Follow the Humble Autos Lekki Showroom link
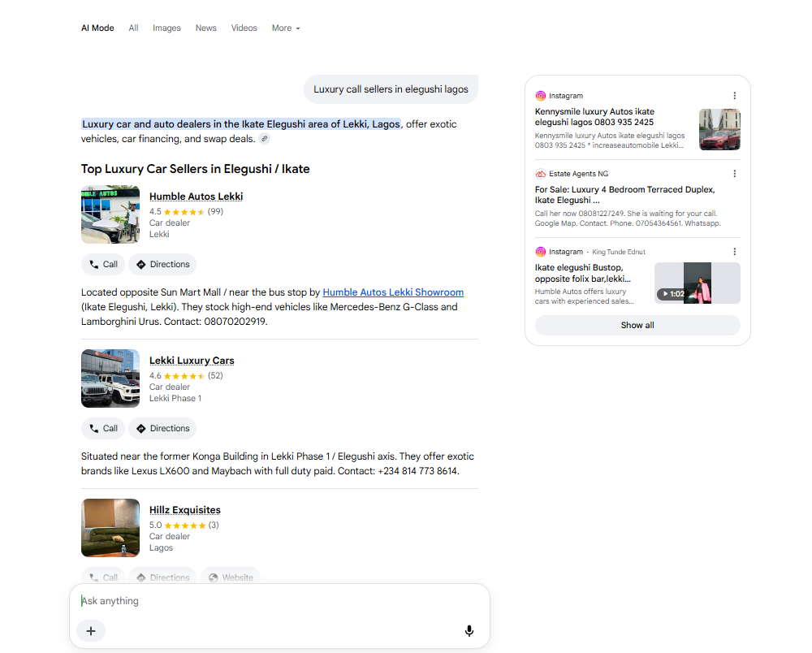The width and height of the screenshot is (812, 653). click(x=393, y=292)
